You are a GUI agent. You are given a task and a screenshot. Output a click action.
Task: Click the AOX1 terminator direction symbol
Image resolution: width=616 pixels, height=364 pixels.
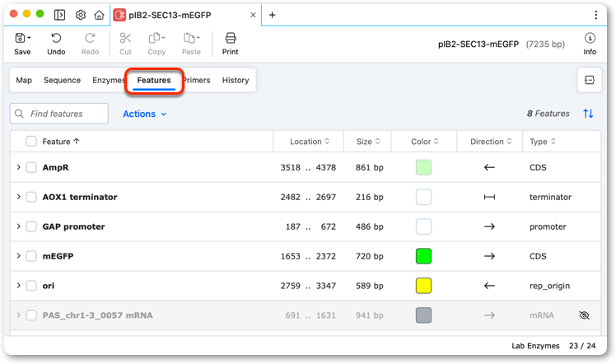(489, 197)
